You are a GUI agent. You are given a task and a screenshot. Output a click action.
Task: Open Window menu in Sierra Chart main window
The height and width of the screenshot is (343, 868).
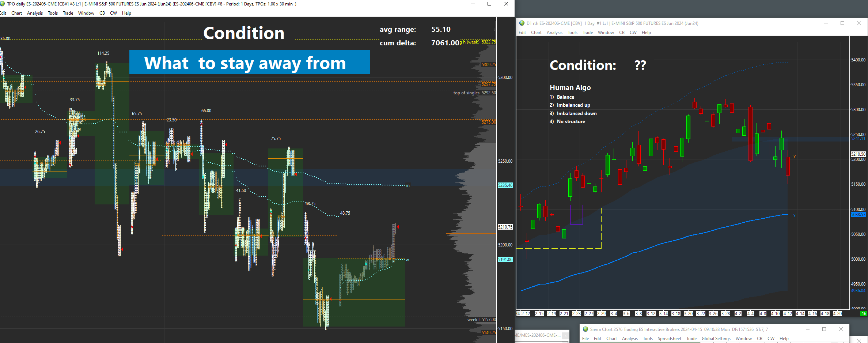[744, 339]
